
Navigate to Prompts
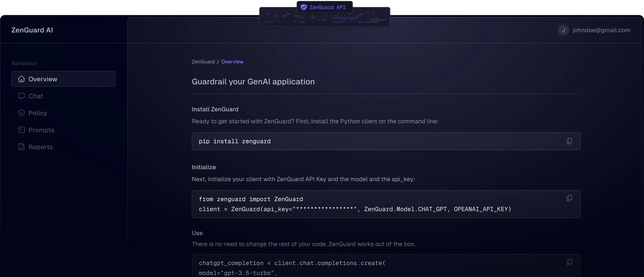pyautogui.click(x=41, y=130)
